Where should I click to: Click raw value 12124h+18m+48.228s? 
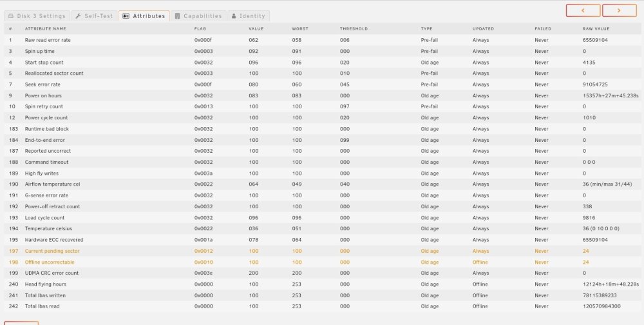[611, 284]
